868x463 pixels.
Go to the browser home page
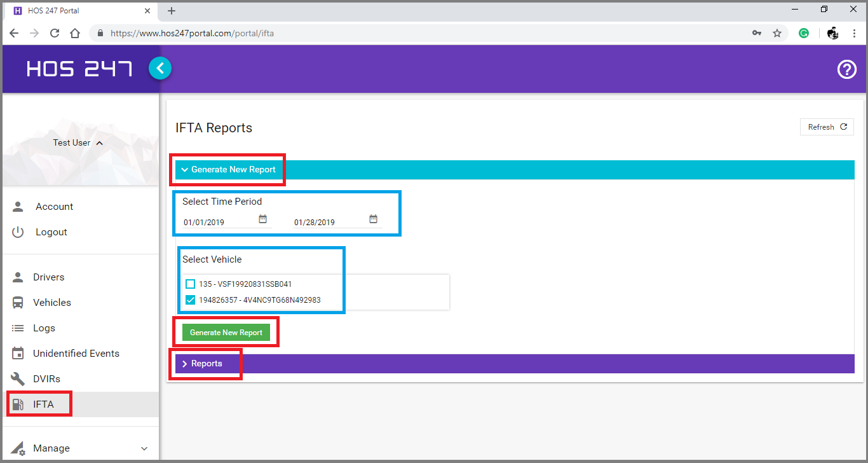coord(75,34)
